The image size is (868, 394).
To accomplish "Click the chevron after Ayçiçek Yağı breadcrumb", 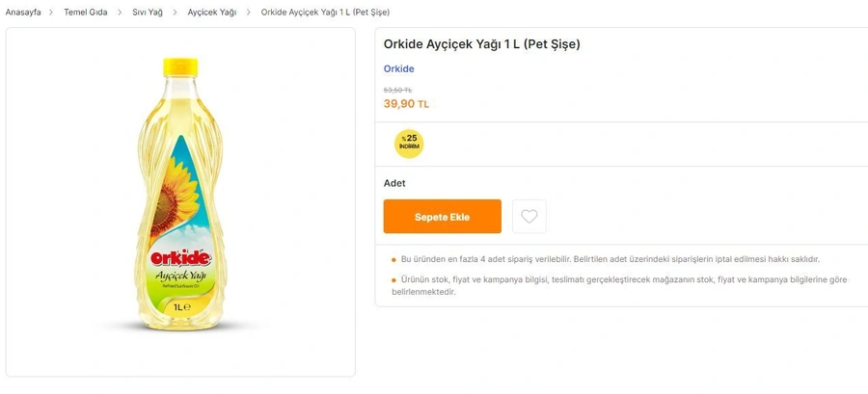I will click(x=249, y=13).
